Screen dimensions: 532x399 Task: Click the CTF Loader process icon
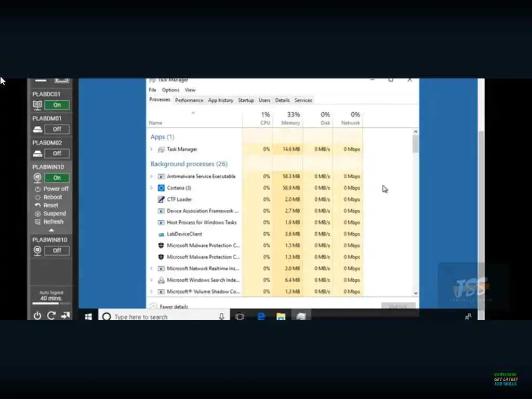click(161, 199)
